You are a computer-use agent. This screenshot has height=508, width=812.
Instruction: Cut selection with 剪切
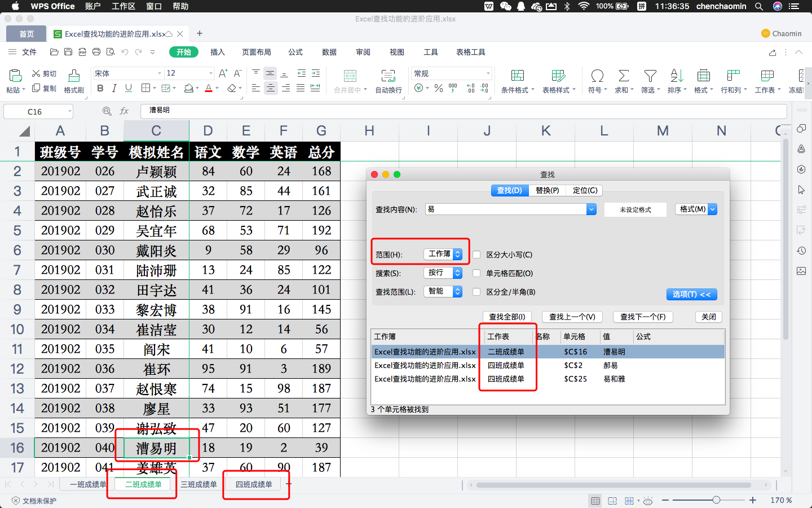pos(45,73)
